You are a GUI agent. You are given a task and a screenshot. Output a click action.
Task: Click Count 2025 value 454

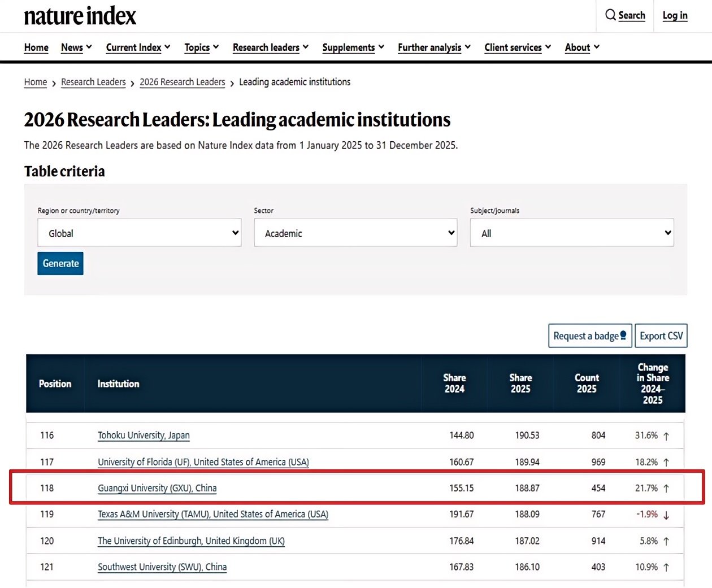coord(598,488)
